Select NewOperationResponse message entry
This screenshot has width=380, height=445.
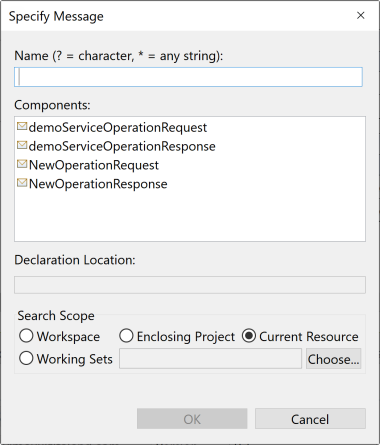(x=98, y=184)
